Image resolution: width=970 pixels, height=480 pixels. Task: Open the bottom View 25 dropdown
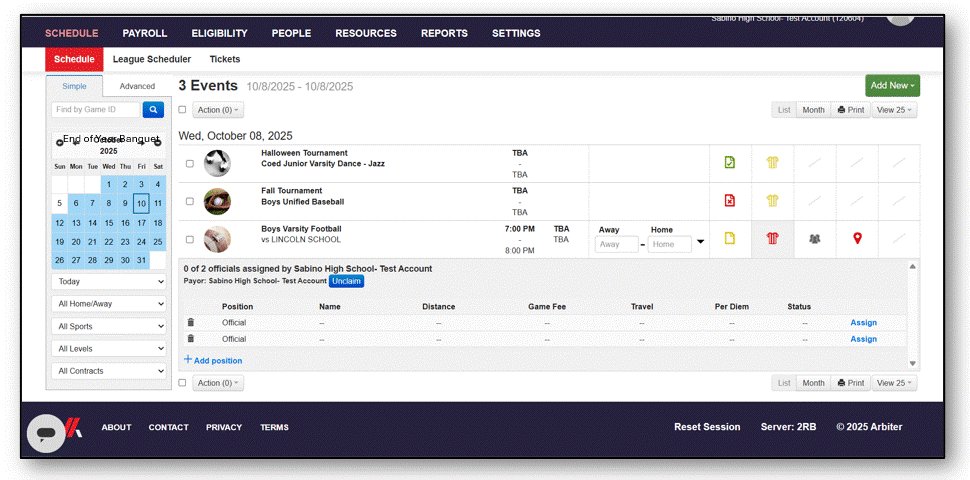[894, 383]
